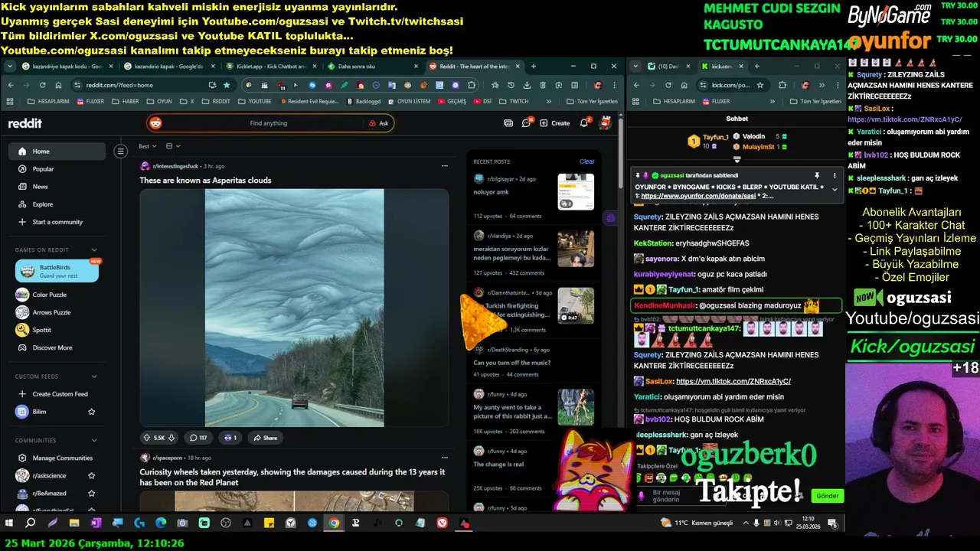Show more bookmarks in Reddit window
Viewport: 980px width, 551px height.
click(x=549, y=101)
